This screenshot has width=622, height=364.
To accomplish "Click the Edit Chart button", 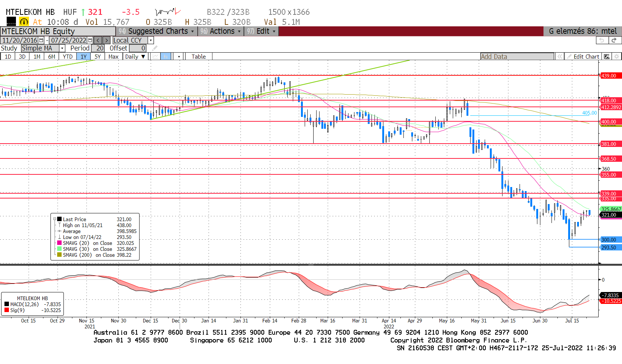I will (583, 56).
